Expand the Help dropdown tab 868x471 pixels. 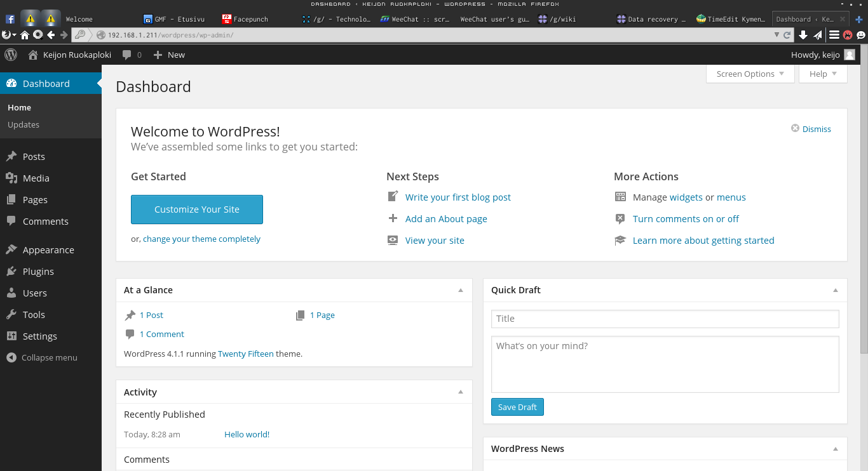point(824,74)
